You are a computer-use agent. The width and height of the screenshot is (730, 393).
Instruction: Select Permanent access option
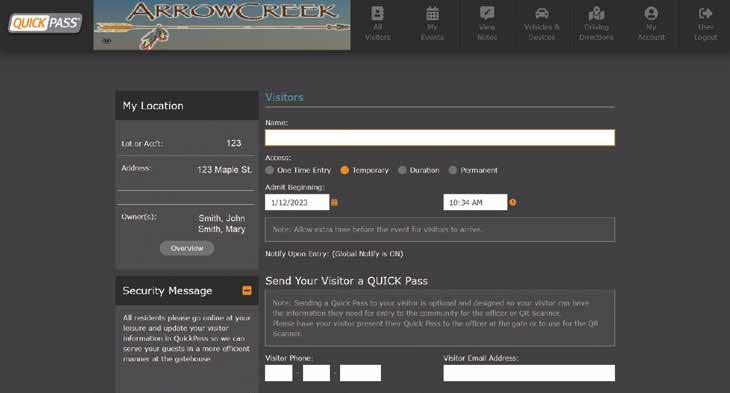click(453, 170)
